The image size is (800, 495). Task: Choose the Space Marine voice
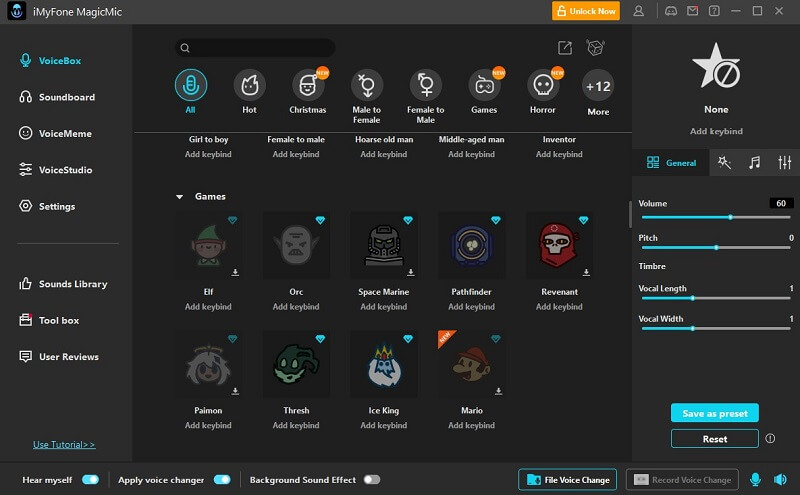[384, 245]
